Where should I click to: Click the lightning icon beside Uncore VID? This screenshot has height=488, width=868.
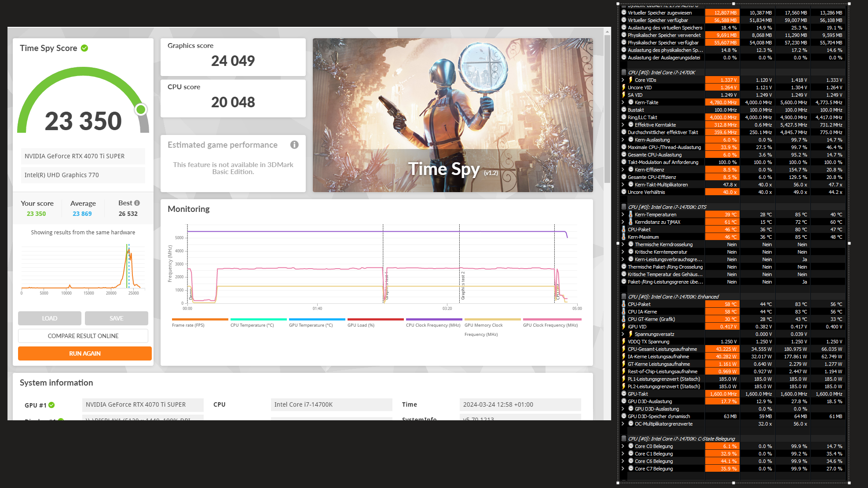coord(623,87)
